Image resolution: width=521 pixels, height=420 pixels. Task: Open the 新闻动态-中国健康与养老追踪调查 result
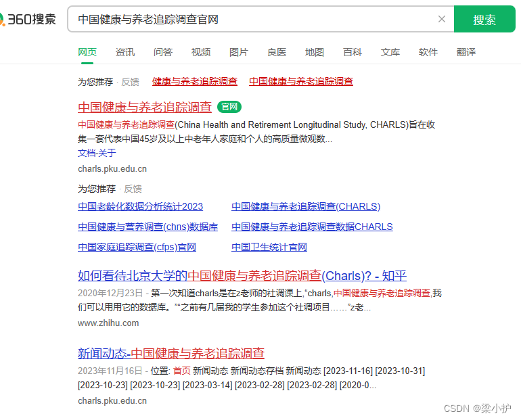click(x=171, y=353)
